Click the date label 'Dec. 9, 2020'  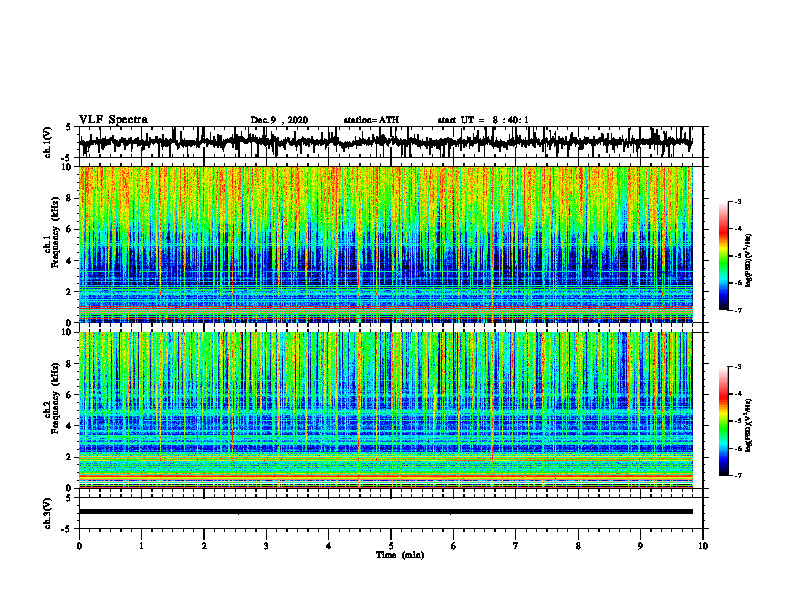[279, 120]
